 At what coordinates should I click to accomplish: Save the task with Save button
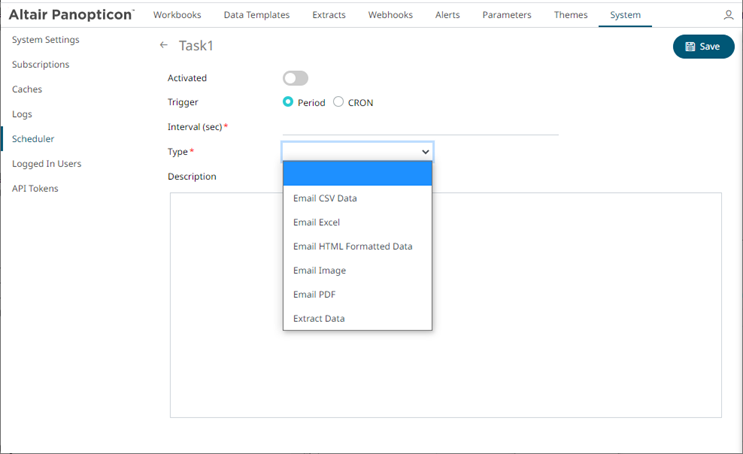click(703, 46)
